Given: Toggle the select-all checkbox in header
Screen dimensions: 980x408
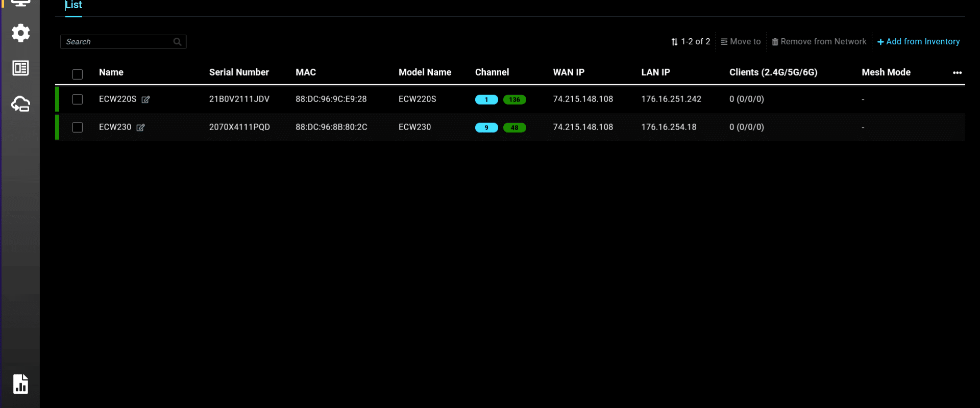Looking at the screenshot, I should tap(78, 74).
